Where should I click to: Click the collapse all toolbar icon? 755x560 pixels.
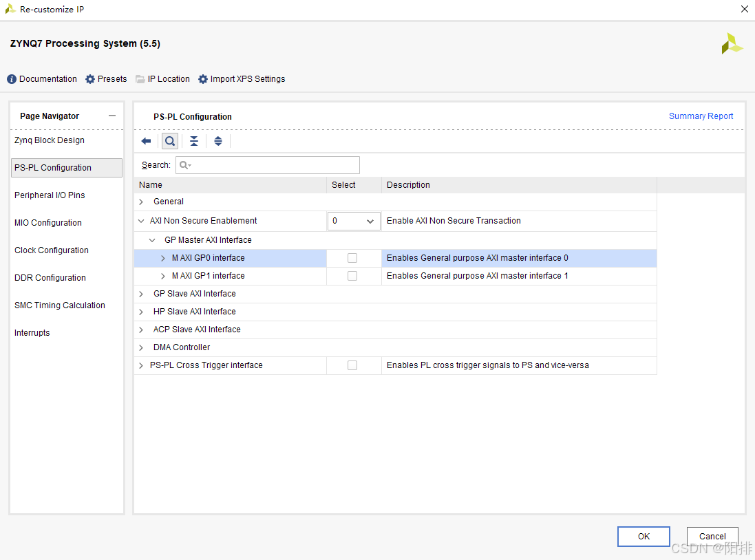coord(194,141)
